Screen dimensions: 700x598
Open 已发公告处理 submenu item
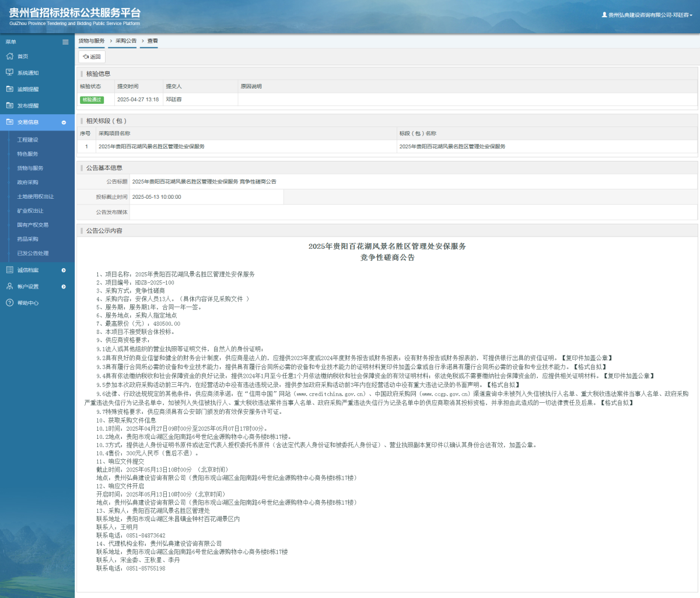coord(33,253)
